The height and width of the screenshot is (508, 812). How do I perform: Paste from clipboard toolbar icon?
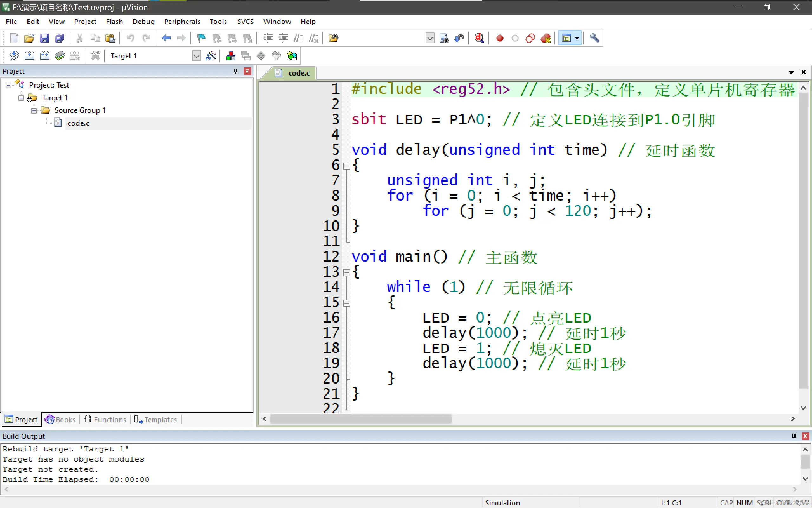(110, 38)
